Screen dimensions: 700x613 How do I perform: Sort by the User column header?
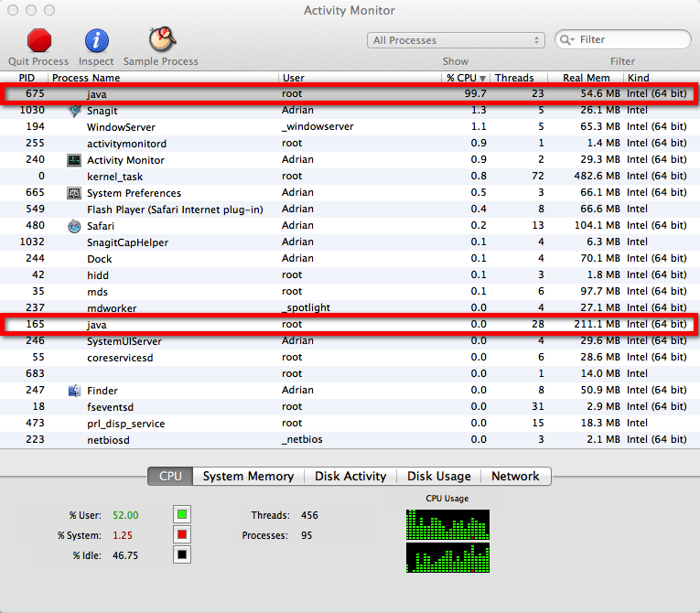tap(361, 78)
